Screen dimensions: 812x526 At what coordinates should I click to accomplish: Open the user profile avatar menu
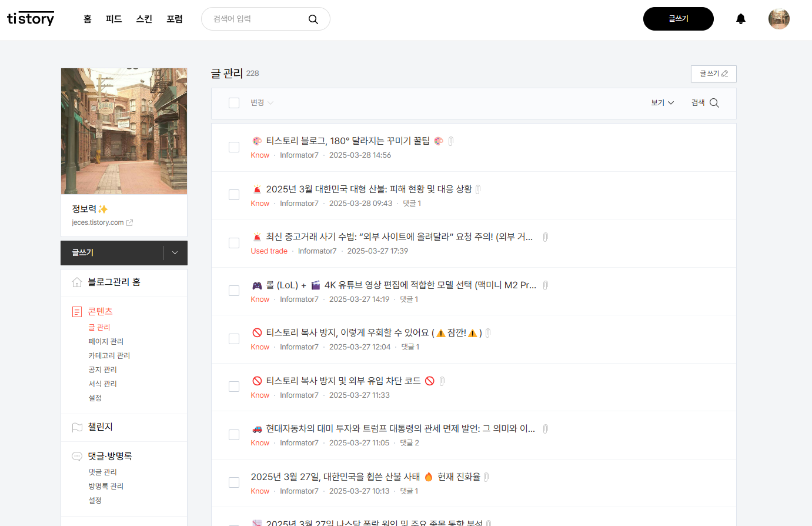click(x=779, y=19)
